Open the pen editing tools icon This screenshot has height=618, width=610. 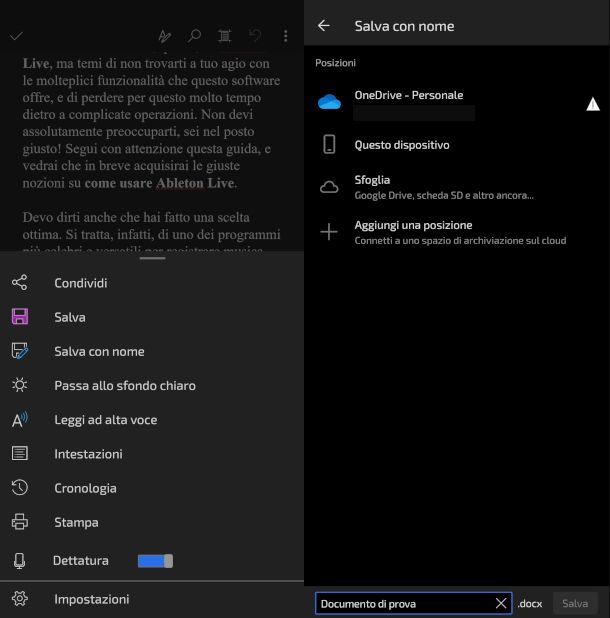coord(164,36)
